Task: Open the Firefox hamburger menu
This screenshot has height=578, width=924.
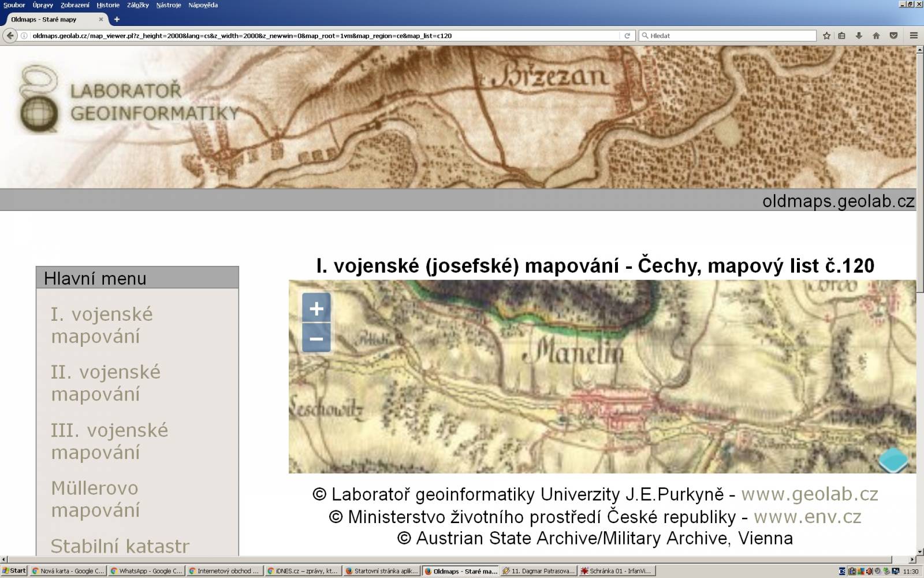Action: coord(914,36)
